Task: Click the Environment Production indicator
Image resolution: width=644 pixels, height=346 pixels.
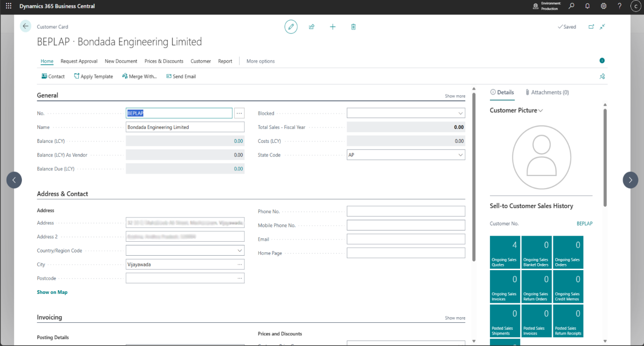Action: coord(547,6)
